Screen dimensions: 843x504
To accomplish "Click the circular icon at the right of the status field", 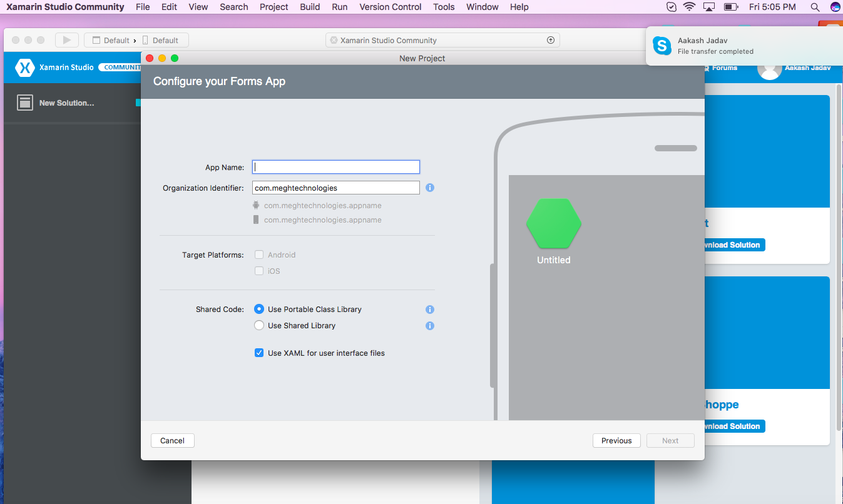I will 551,40.
